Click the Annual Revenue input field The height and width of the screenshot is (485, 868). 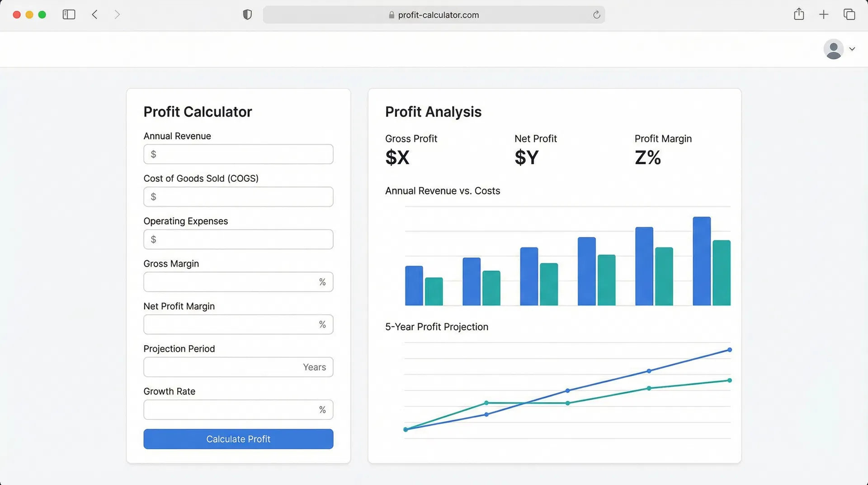(x=238, y=154)
